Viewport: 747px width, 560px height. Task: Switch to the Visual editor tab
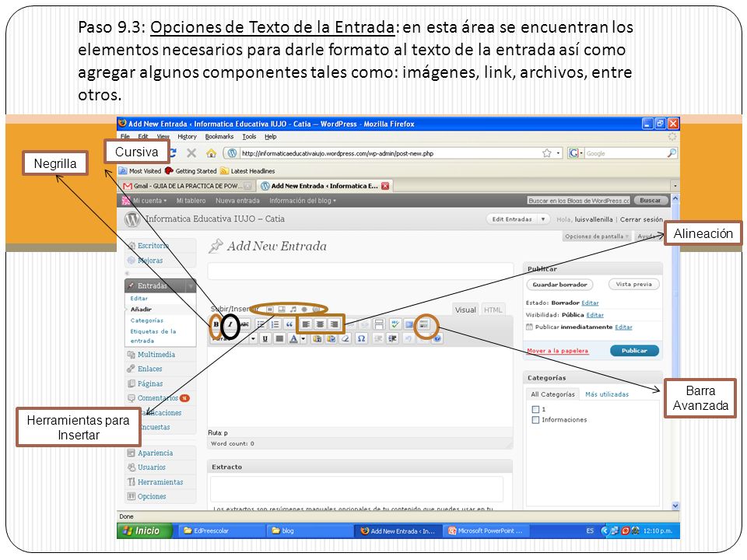click(x=465, y=310)
